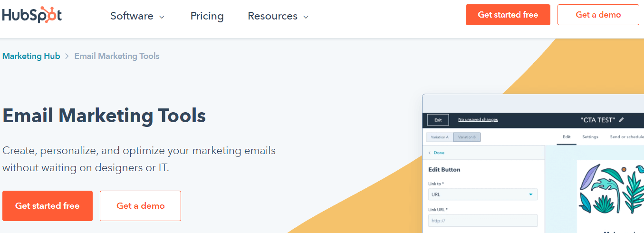The height and width of the screenshot is (233, 644).
Task: Click the plant illustration in the email preview
Action: click(610, 188)
